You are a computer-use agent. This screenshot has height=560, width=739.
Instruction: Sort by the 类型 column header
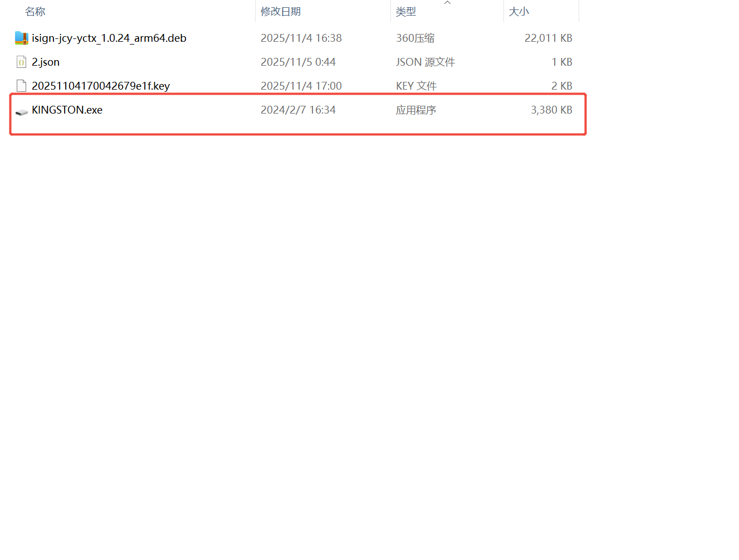[406, 12]
